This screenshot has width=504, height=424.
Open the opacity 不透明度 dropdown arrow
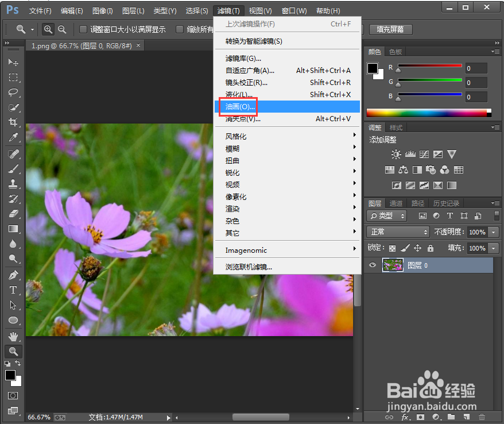[x=494, y=232]
